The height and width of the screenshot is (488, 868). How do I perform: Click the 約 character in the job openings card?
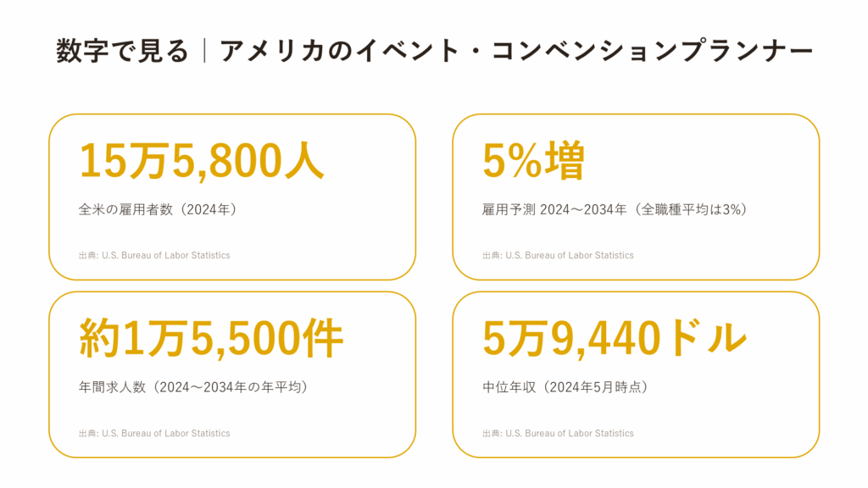pyautogui.click(x=99, y=338)
